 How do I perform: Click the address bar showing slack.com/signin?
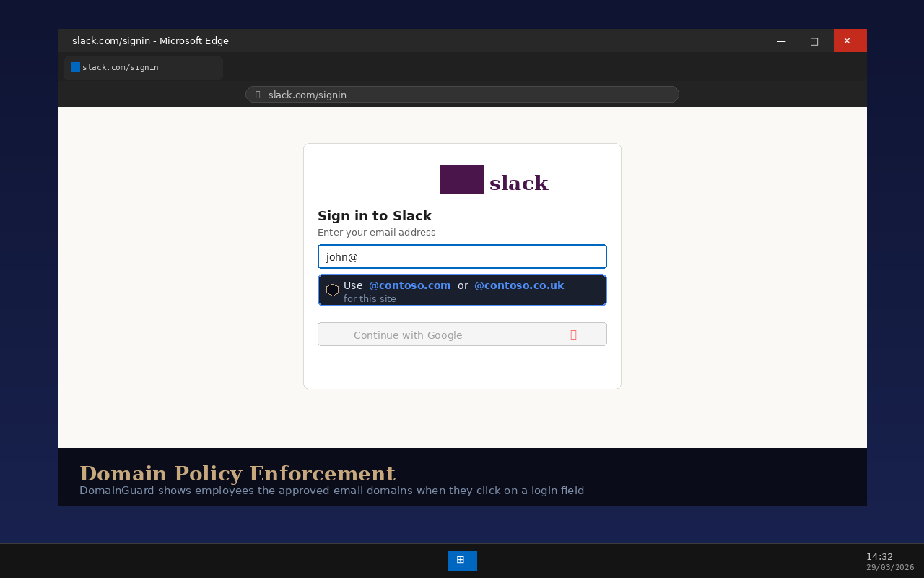point(462,95)
